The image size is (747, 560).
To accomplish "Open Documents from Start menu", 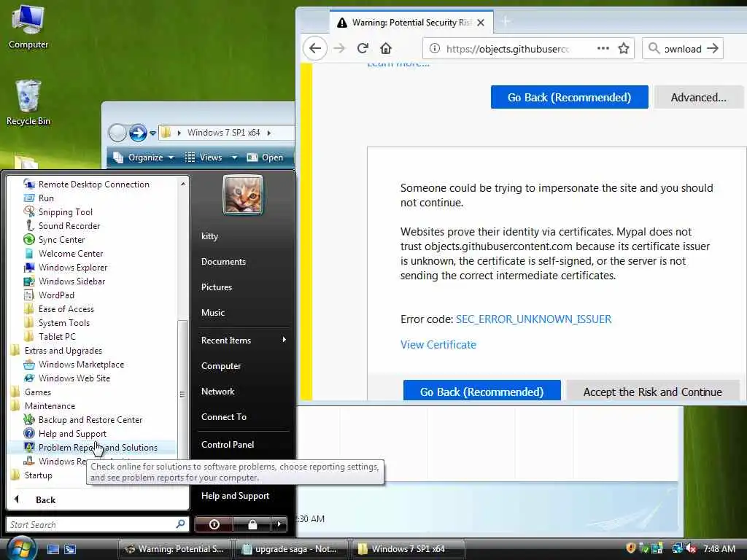I will point(223,262).
